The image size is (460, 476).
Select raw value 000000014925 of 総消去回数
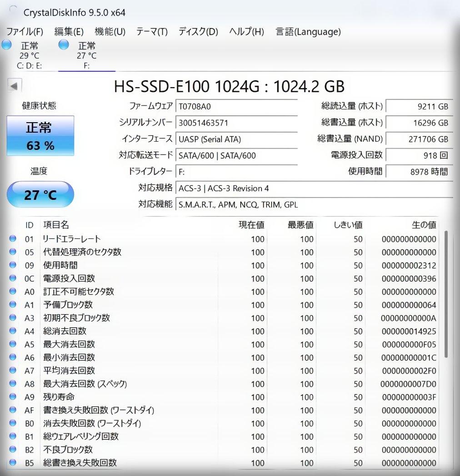(x=409, y=332)
